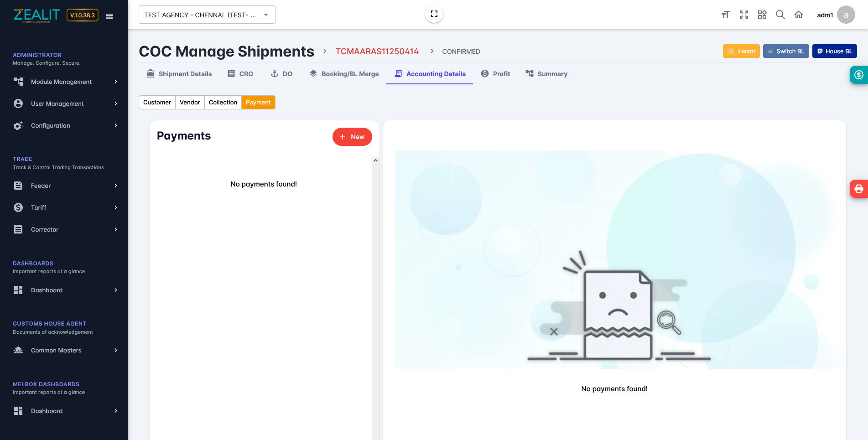Expand the Tariff sidebar menu
868x440 pixels.
pos(66,207)
